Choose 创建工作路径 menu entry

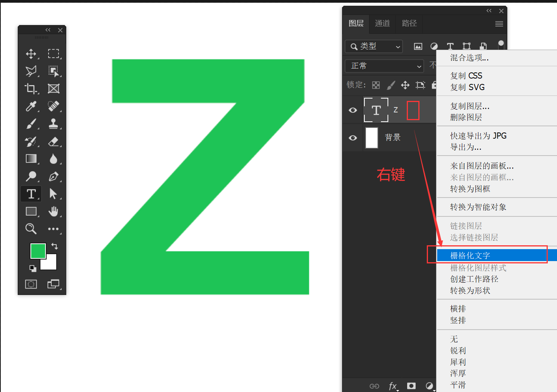pyautogui.click(x=497, y=279)
